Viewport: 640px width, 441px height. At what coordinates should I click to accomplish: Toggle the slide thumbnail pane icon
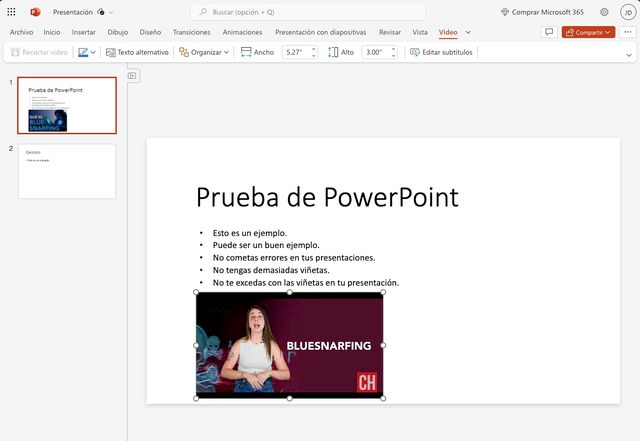pos(132,76)
